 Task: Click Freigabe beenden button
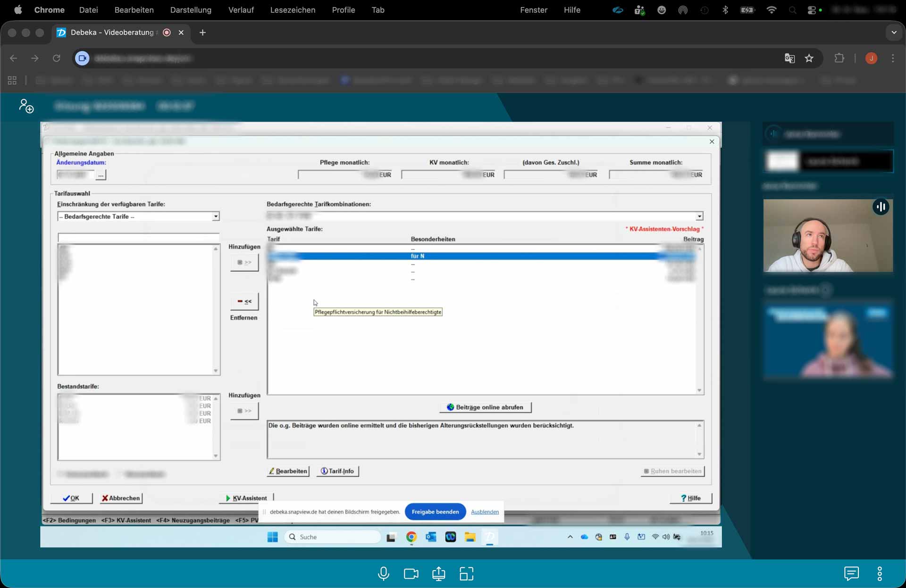point(435,512)
